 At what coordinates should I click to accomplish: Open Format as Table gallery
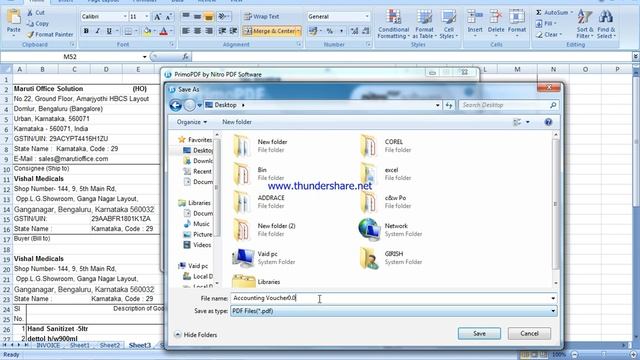(424, 24)
